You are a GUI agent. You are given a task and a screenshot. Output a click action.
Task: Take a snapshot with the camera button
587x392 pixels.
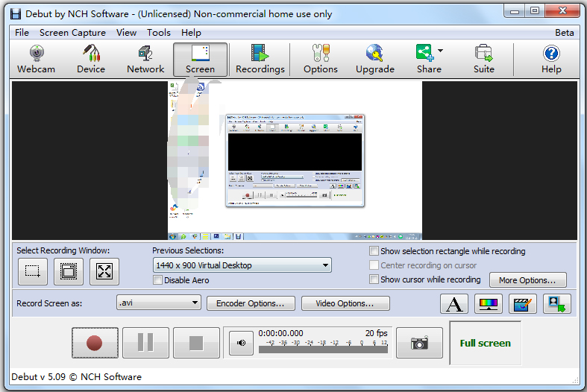(419, 343)
